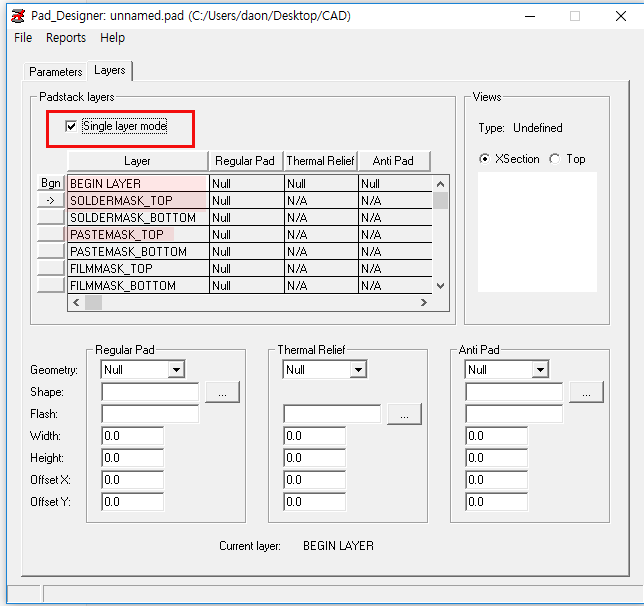
Task: Click the XSection preview canvas in Views
Action: 537,232
